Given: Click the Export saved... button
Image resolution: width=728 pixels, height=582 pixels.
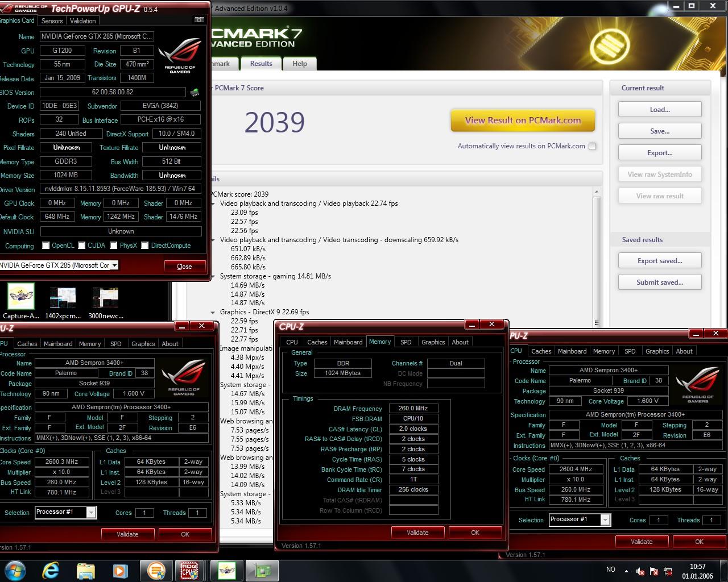Looking at the screenshot, I should click(660, 261).
